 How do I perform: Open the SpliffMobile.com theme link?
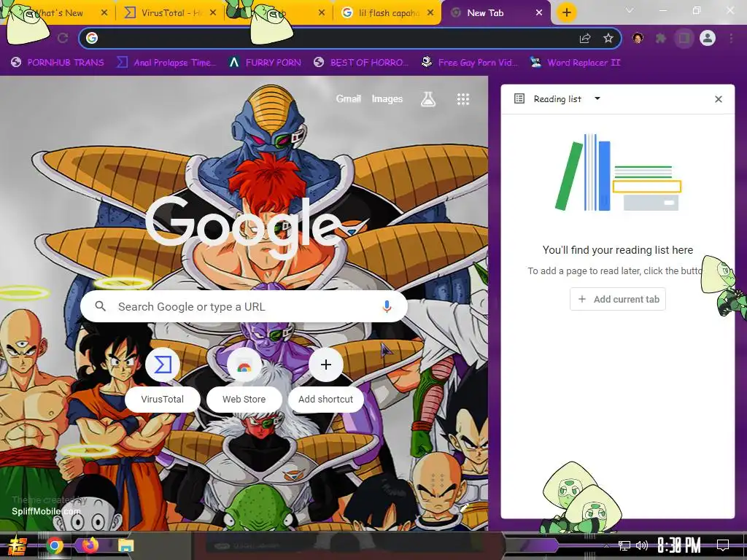[x=46, y=511]
